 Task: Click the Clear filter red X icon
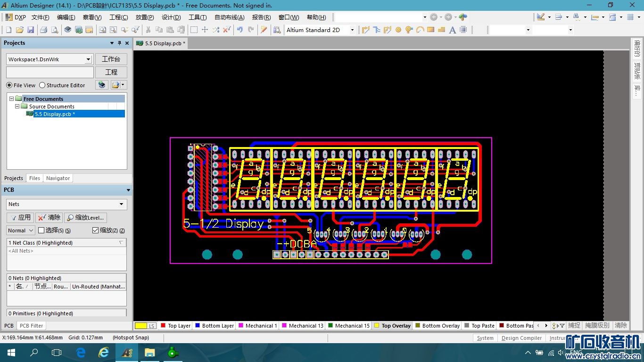point(227,30)
